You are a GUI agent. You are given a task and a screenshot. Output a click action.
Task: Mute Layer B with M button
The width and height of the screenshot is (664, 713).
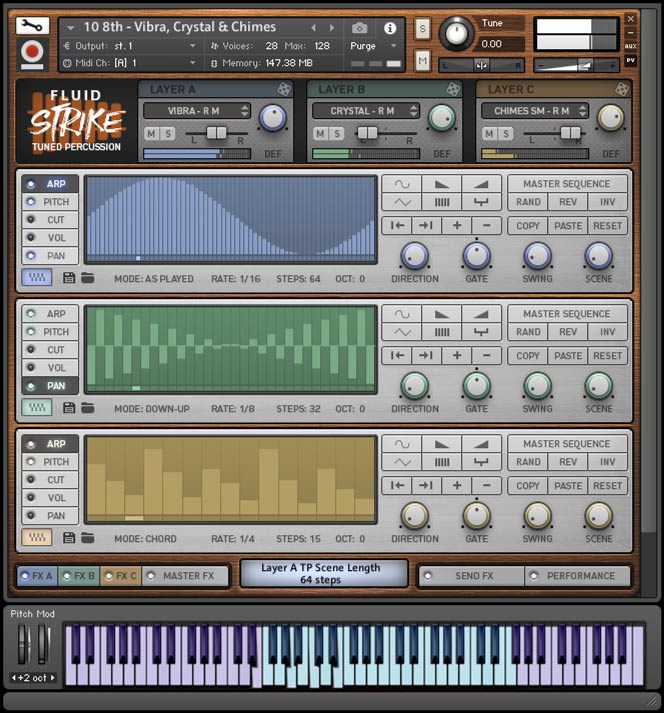point(320,134)
